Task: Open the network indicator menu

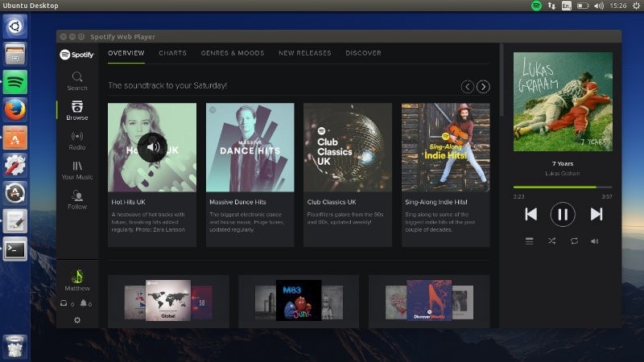Action: pyautogui.click(x=551, y=6)
